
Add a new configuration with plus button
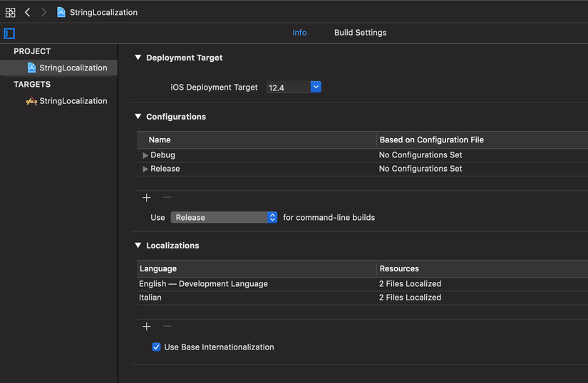(x=147, y=197)
